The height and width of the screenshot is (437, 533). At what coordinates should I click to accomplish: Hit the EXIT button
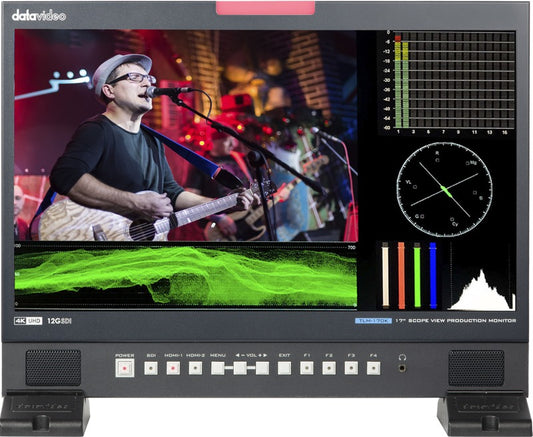[285, 368]
